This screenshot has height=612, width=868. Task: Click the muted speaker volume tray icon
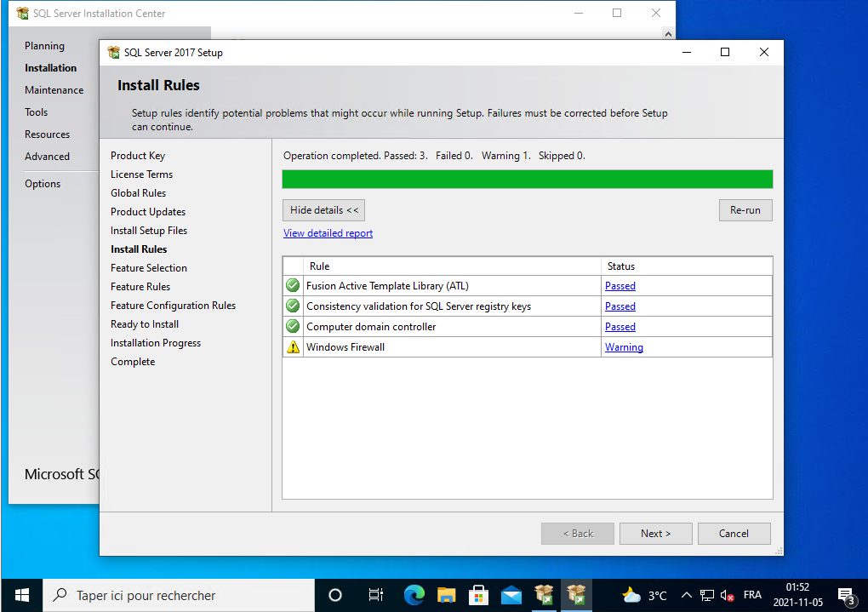click(x=728, y=595)
